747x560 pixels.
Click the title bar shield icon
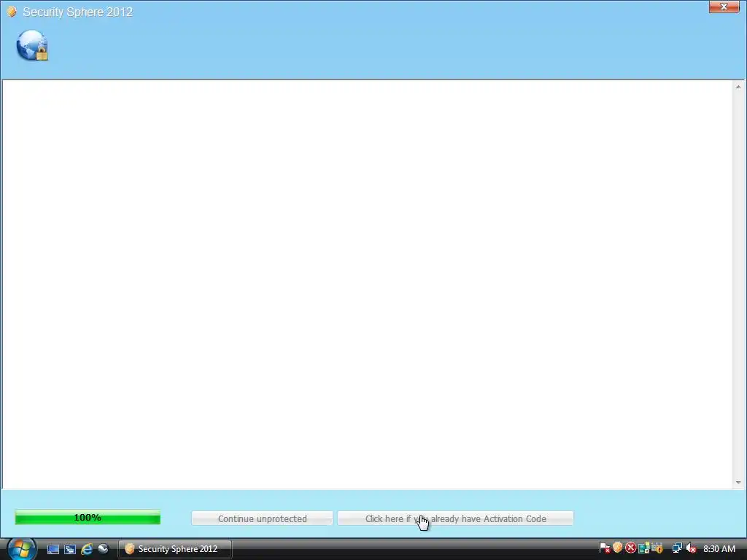(x=12, y=12)
